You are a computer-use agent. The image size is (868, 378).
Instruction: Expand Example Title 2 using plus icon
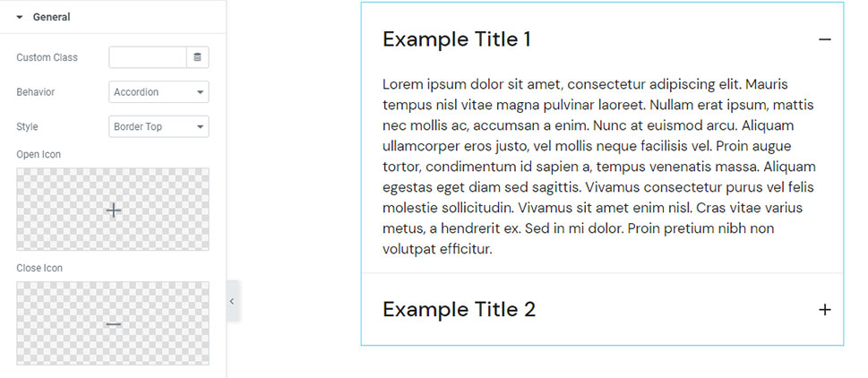(x=825, y=310)
